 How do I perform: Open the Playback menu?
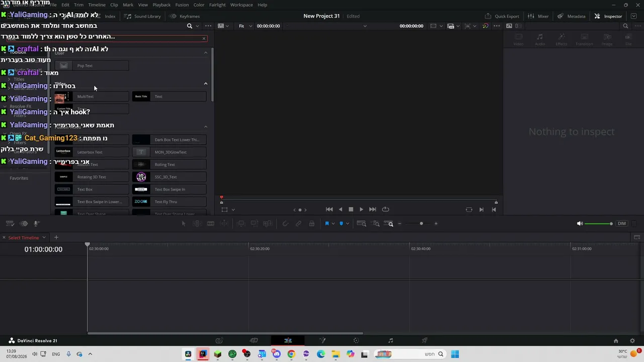[x=162, y=5]
